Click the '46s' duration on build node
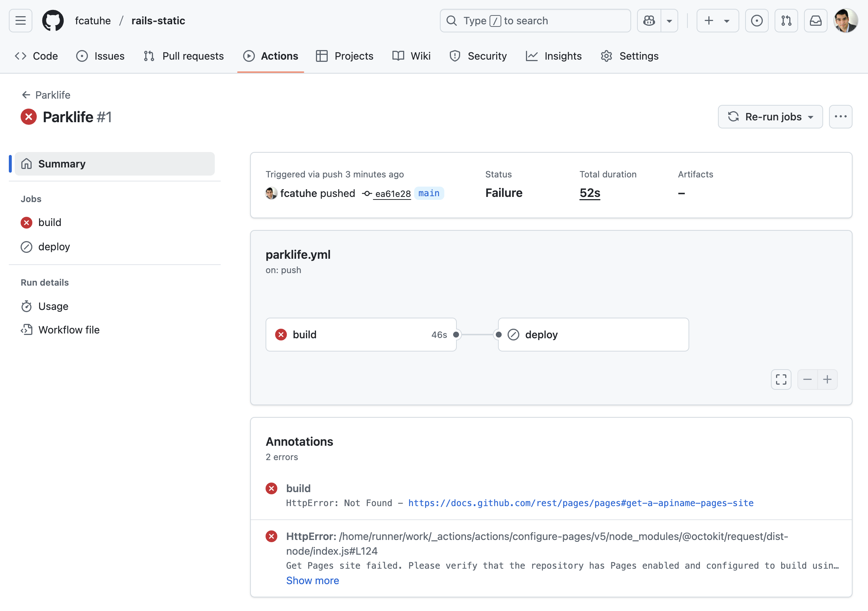The height and width of the screenshot is (611, 868). coord(439,335)
